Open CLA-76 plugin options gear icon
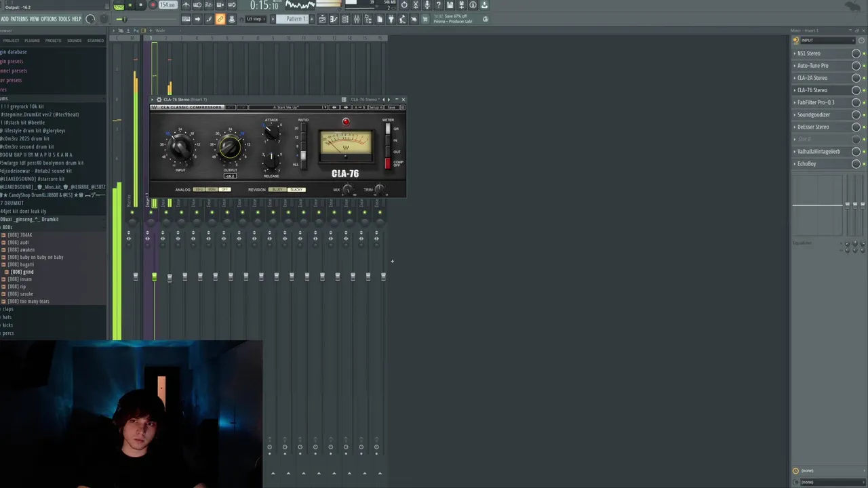 [159, 100]
